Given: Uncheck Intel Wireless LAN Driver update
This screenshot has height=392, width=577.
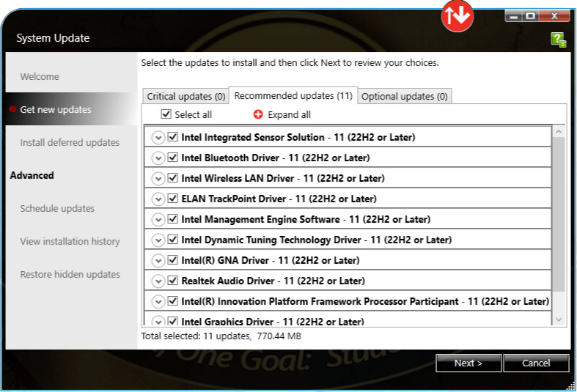Looking at the screenshot, I should (172, 178).
